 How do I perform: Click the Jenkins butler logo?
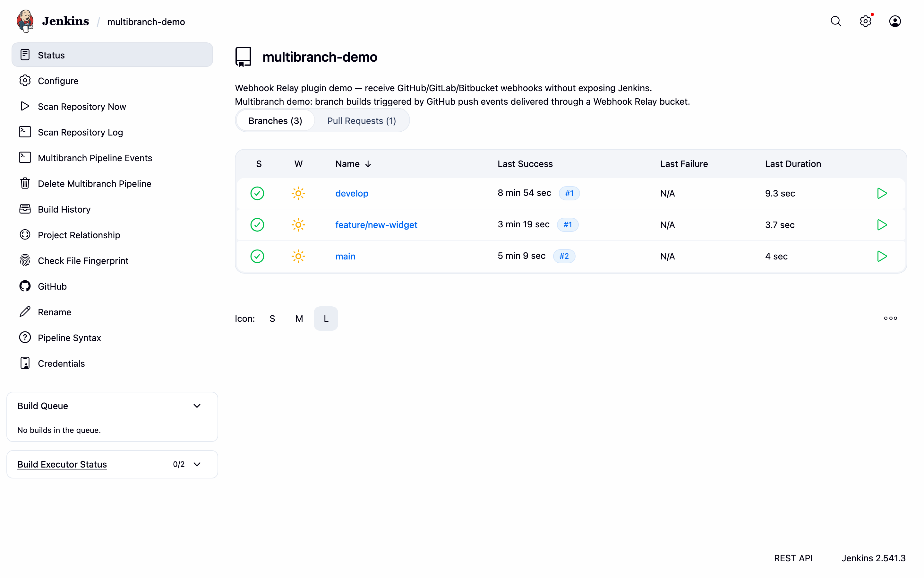tap(25, 21)
